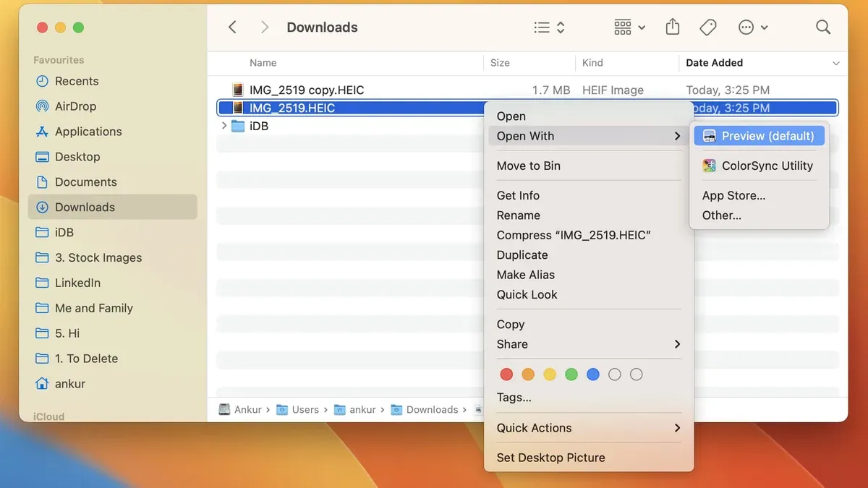Open the iDB sidebar folder
The image size is (868, 488).
(112, 232)
